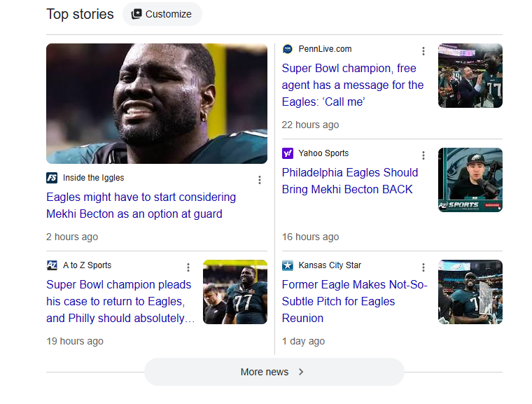This screenshot has height=404, width=532.
Task: Click the Inside the Iggles FS favicon
Action: 52,178
